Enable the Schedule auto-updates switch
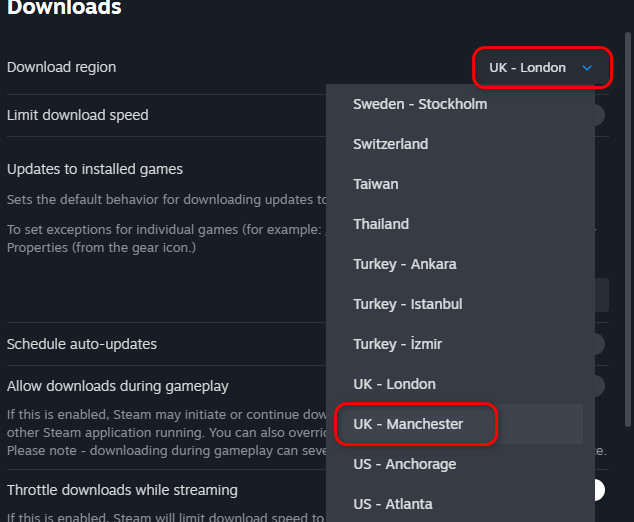Viewport: 634px width, 522px height. coord(597,344)
